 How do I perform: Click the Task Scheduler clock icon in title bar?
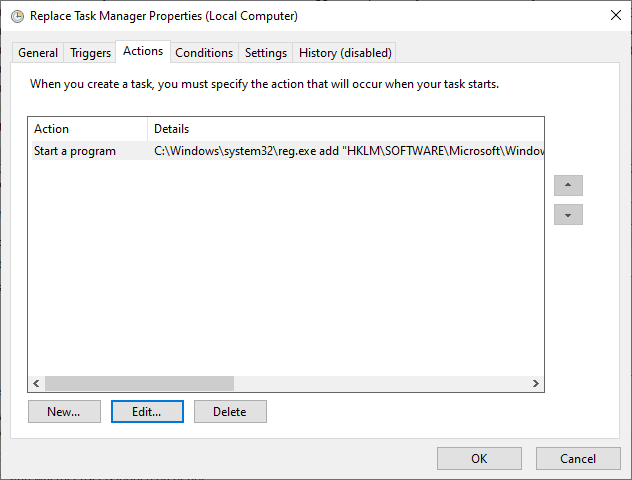tap(17, 16)
